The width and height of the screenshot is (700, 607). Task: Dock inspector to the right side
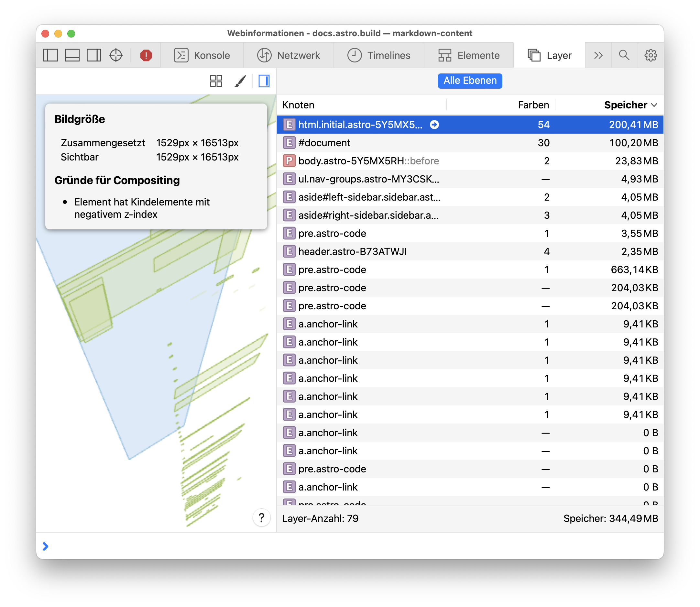94,55
